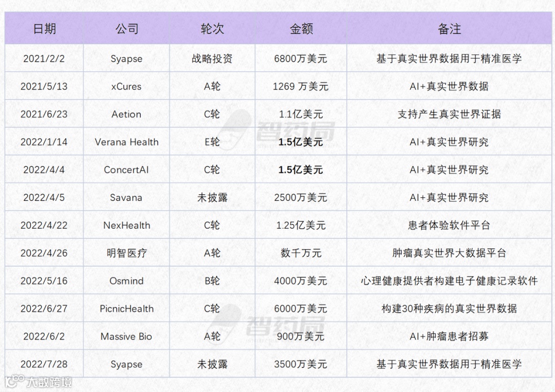
Task: Select the note 构建30种疾病的真实世界数据
Action: [x=449, y=308]
